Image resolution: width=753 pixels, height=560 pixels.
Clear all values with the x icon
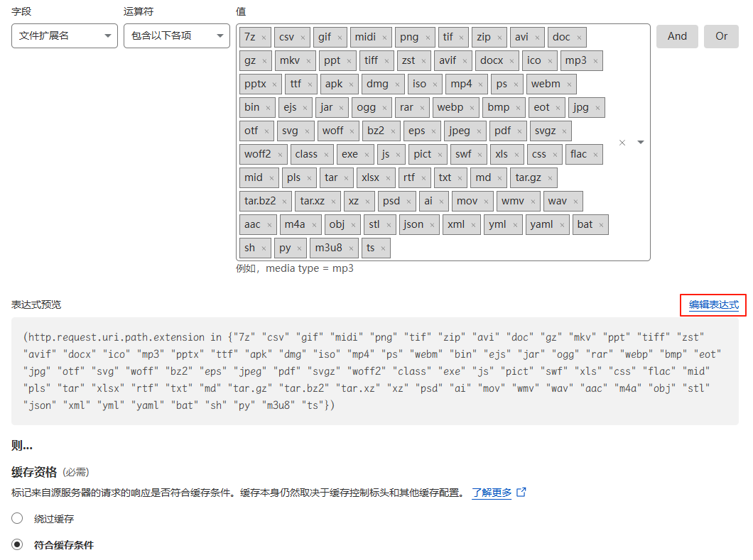pyautogui.click(x=622, y=143)
